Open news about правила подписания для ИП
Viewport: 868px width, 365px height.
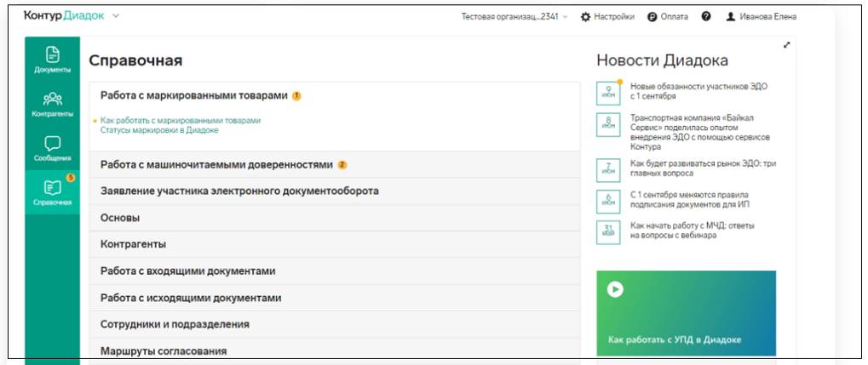tap(690, 200)
